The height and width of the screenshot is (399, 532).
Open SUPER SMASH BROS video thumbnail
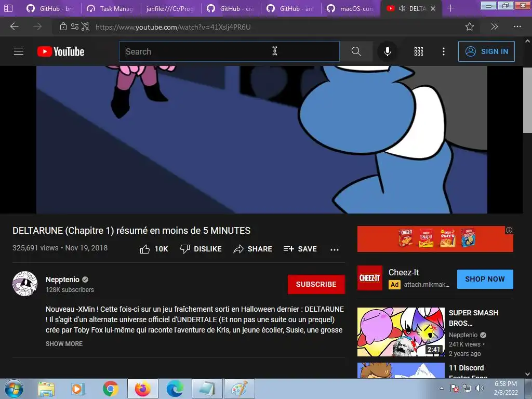click(x=401, y=332)
